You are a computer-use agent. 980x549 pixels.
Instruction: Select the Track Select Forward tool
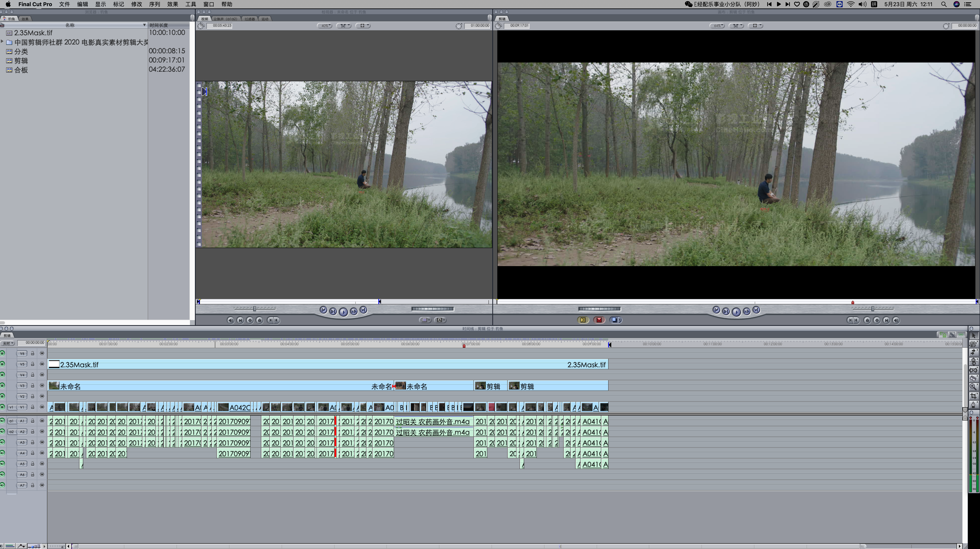tap(973, 353)
